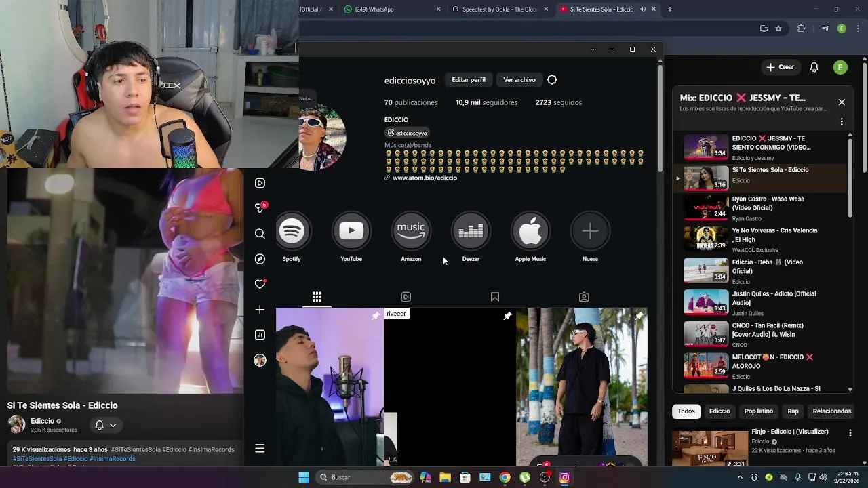Screen dimensions: 868x488
Task: Switch to the Speedtest by Ookla tab
Action: (x=500, y=9)
